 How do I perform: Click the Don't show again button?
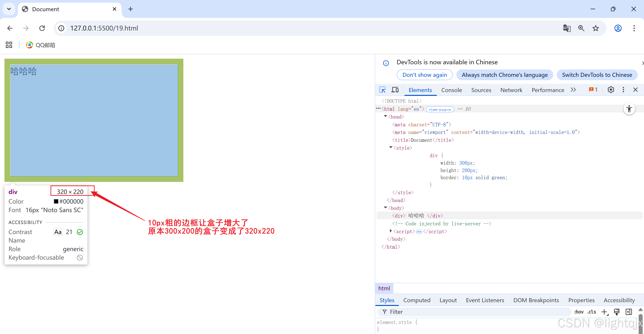(x=424, y=75)
